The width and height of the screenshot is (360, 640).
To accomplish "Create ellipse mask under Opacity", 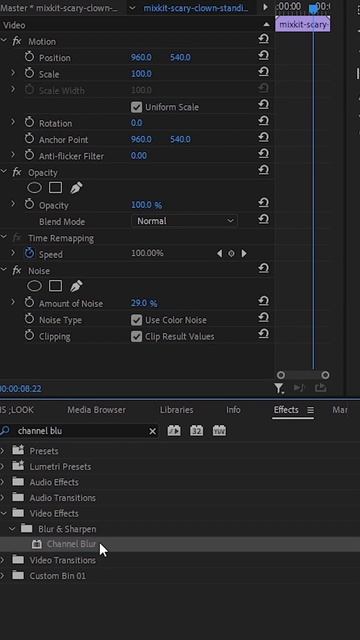I will coord(34,188).
